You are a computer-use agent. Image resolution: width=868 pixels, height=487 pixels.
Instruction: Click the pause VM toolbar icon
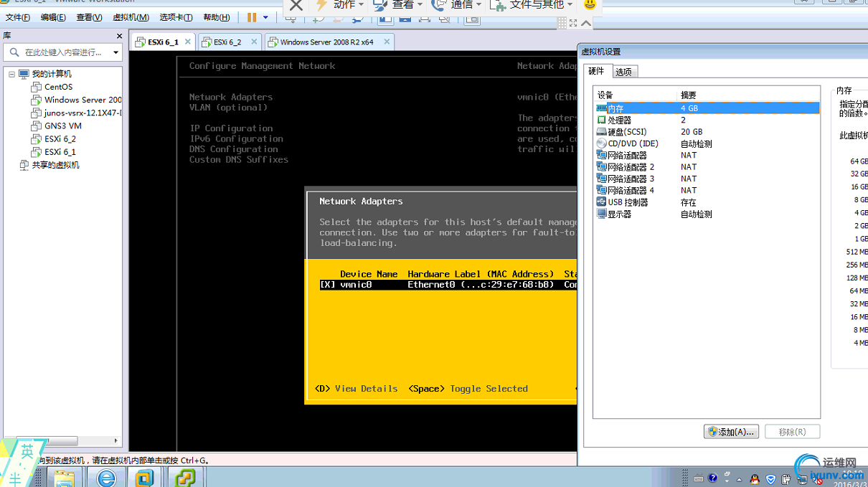tap(252, 17)
